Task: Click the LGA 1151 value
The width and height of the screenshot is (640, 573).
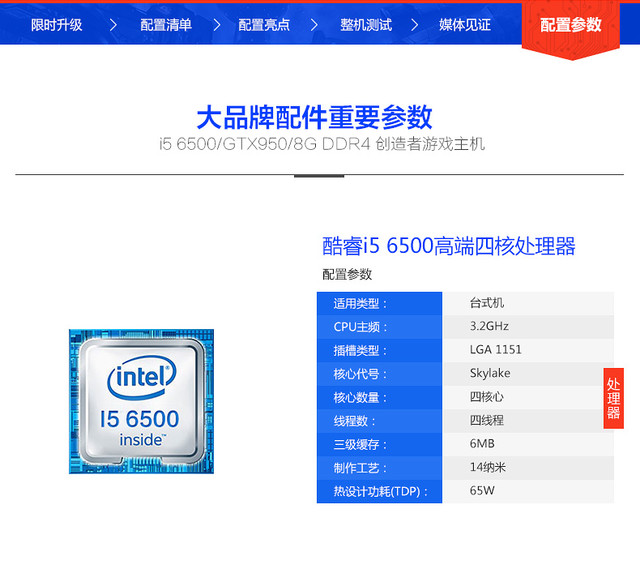Action: pos(496,350)
